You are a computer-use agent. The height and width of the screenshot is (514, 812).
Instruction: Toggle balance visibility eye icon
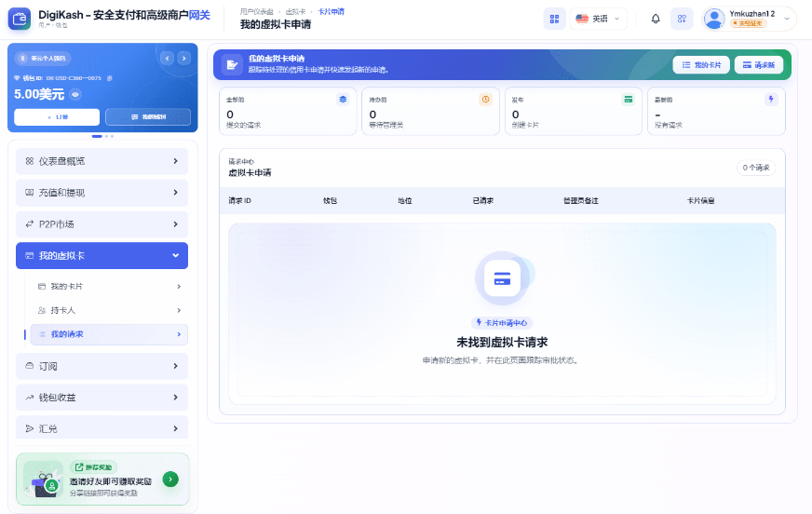point(75,94)
